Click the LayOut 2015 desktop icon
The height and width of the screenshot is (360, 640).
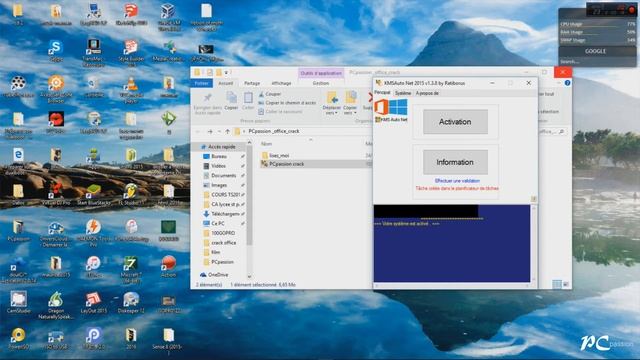pyautogui.click(x=93, y=302)
